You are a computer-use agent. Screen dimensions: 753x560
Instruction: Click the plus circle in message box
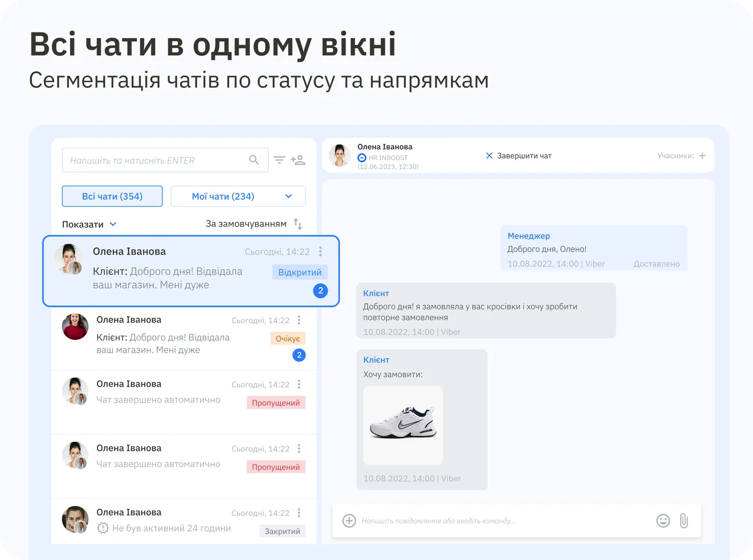(x=349, y=521)
